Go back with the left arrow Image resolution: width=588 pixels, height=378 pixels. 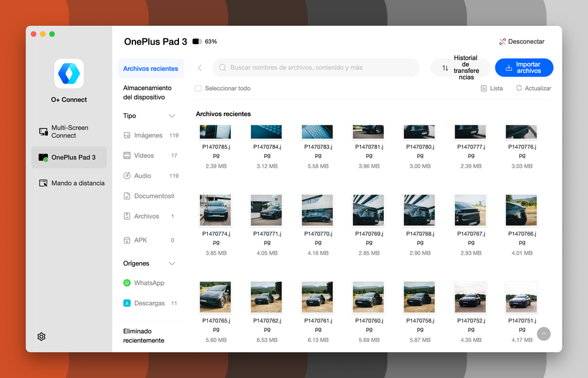click(200, 67)
